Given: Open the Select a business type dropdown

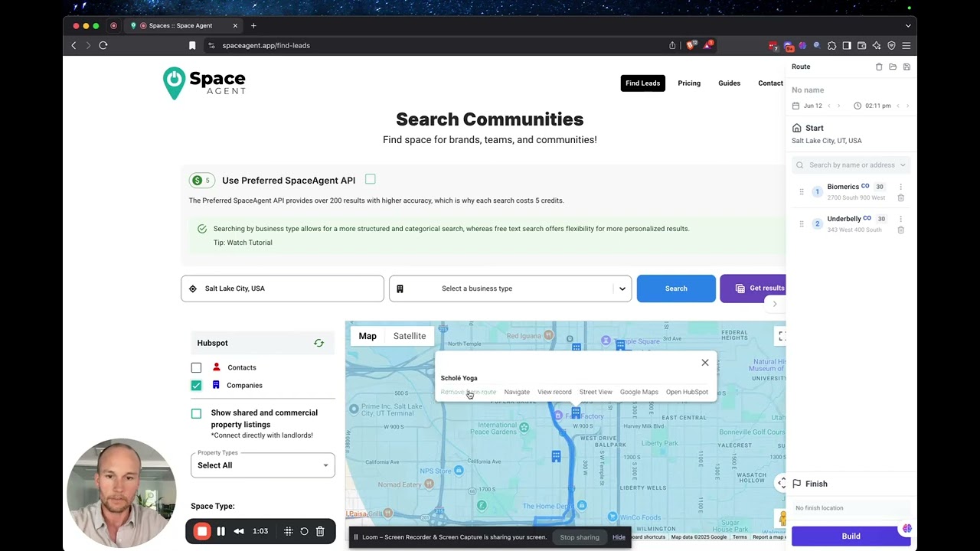Looking at the screenshot, I should pyautogui.click(x=510, y=289).
